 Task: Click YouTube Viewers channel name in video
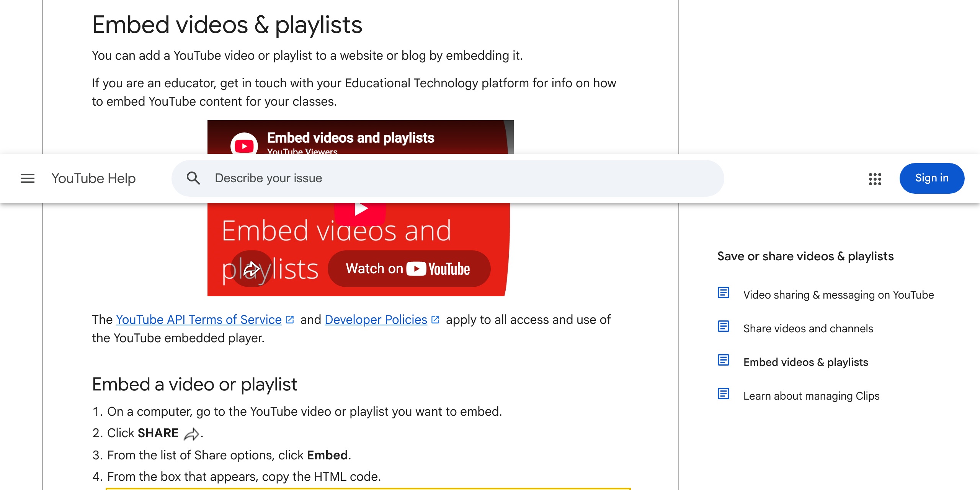(302, 151)
